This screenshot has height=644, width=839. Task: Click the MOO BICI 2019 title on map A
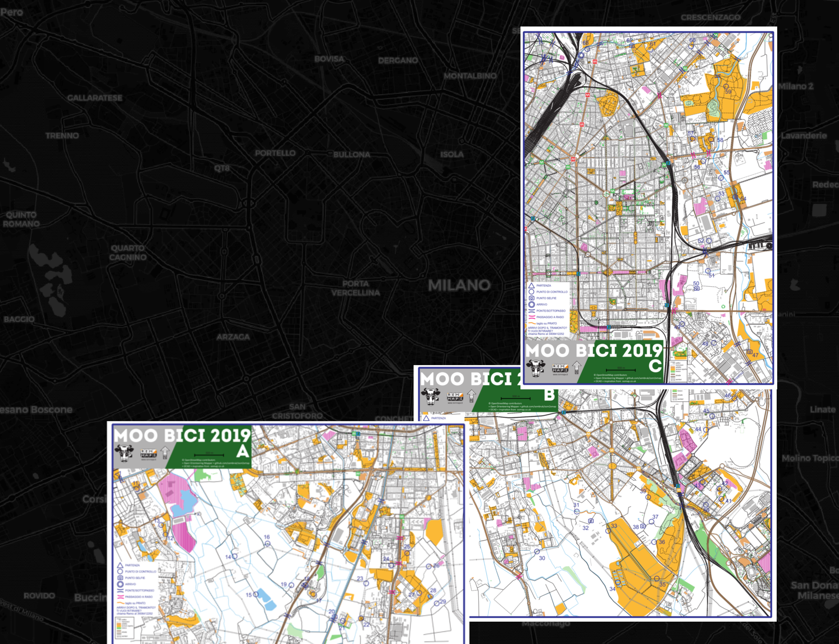coord(183,435)
